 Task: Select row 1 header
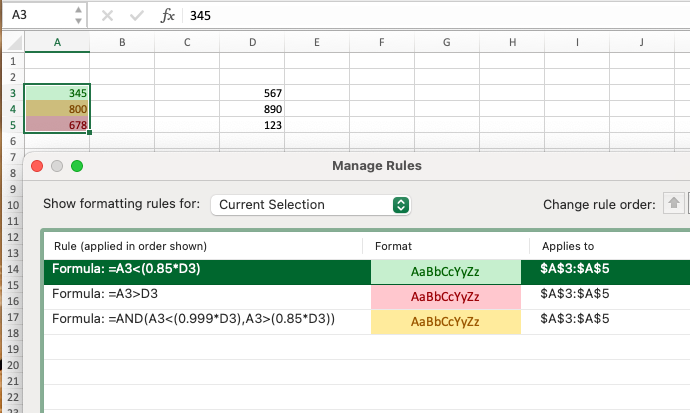coord(13,61)
